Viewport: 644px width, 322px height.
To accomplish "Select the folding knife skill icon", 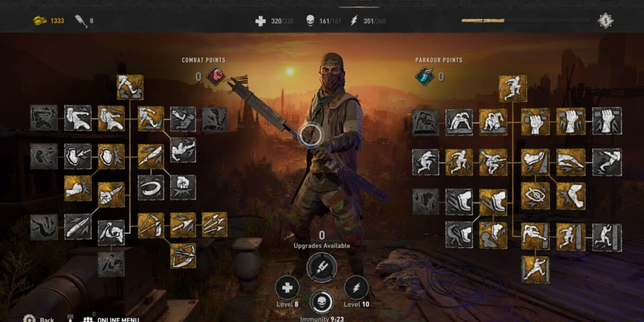I will [77, 227].
